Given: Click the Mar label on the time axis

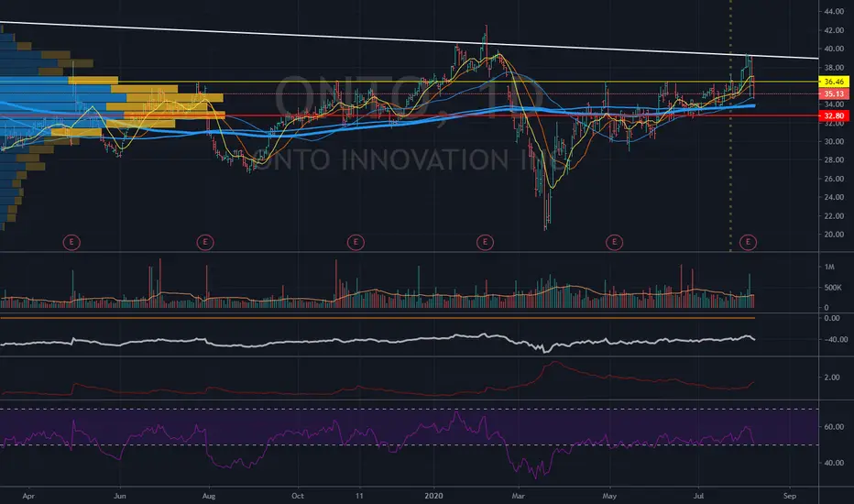Looking at the screenshot, I should click(518, 496).
